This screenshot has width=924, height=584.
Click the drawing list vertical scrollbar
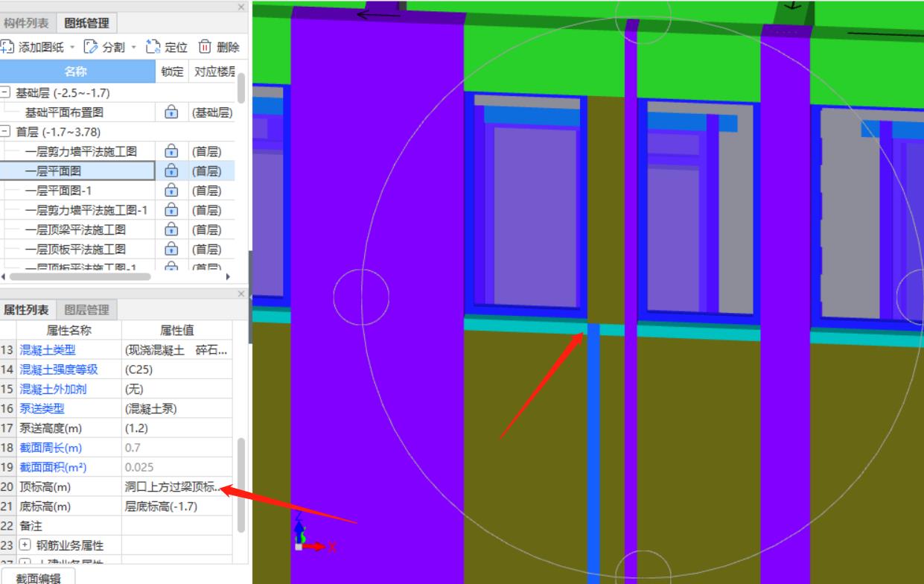241,88
